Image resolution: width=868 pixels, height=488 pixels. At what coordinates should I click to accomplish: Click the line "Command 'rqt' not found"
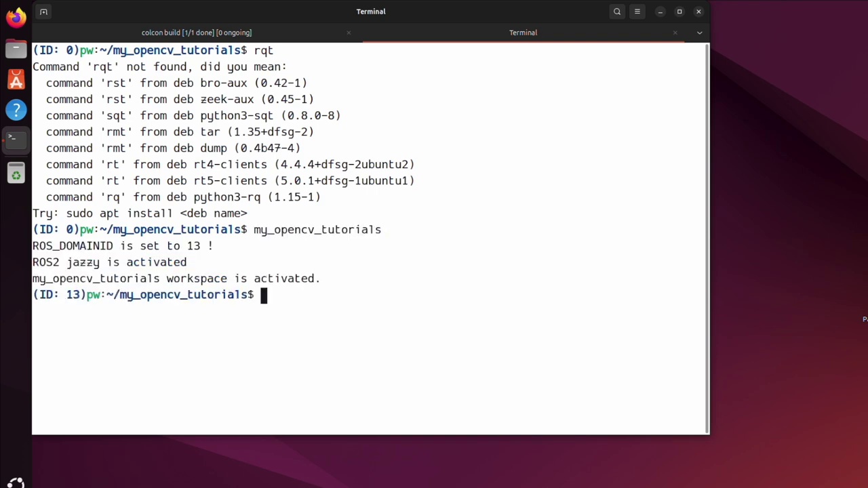coord(160,66)
